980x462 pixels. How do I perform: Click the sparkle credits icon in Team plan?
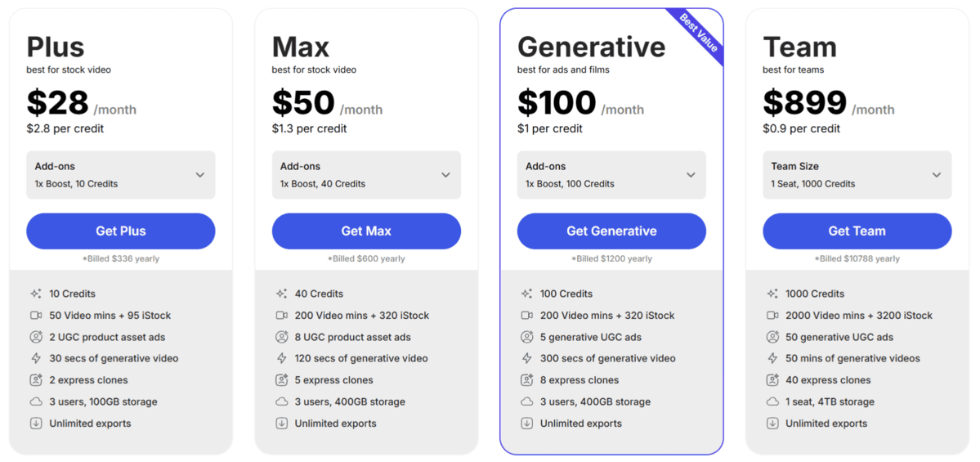tap(772, 294)
